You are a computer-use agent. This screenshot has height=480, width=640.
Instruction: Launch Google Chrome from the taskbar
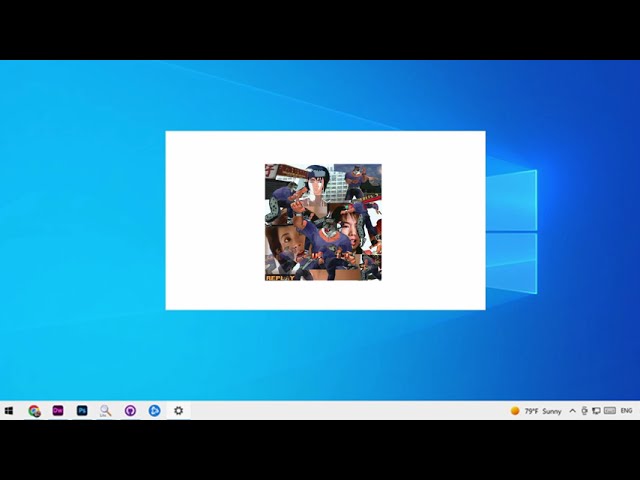(34, 411)
